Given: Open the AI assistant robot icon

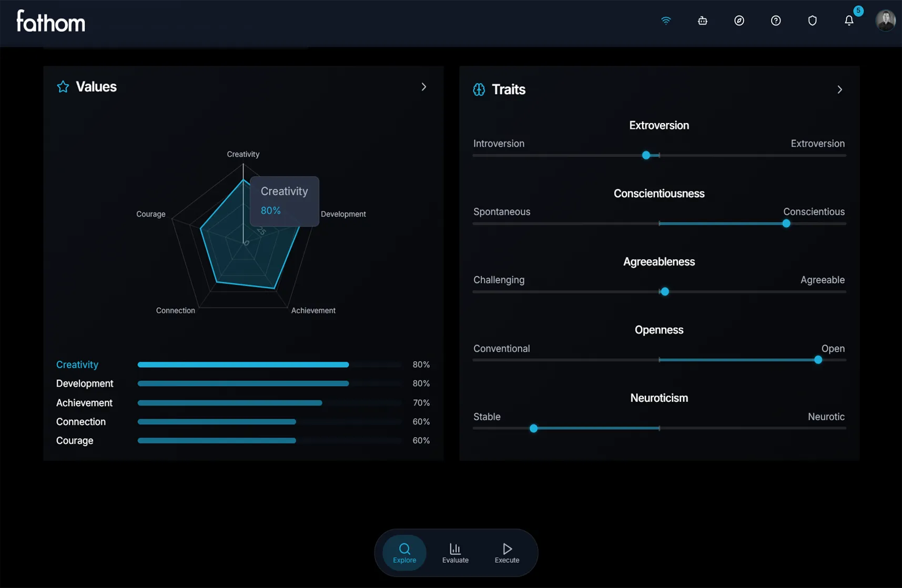Looking at the screenshot, I should tap(702, 21).
